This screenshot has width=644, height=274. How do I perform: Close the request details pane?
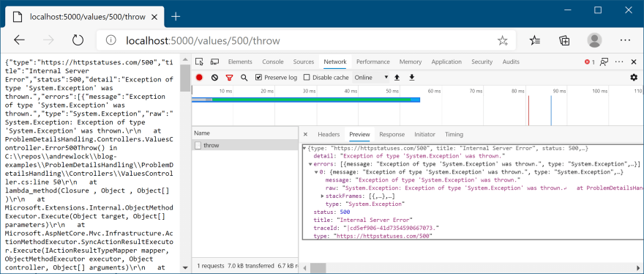point(305,135)
